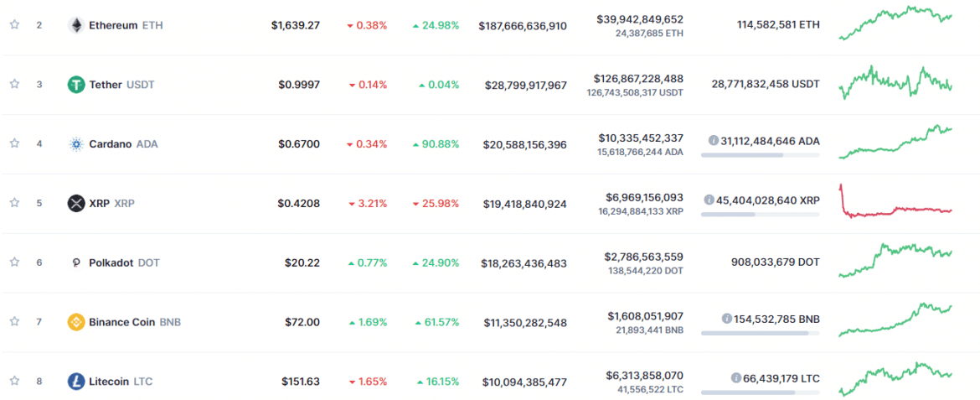The width and height of the screenshot is (980, 400).
Task: Toggle the watchlist star for XRP
Action: tap(14, 203)
